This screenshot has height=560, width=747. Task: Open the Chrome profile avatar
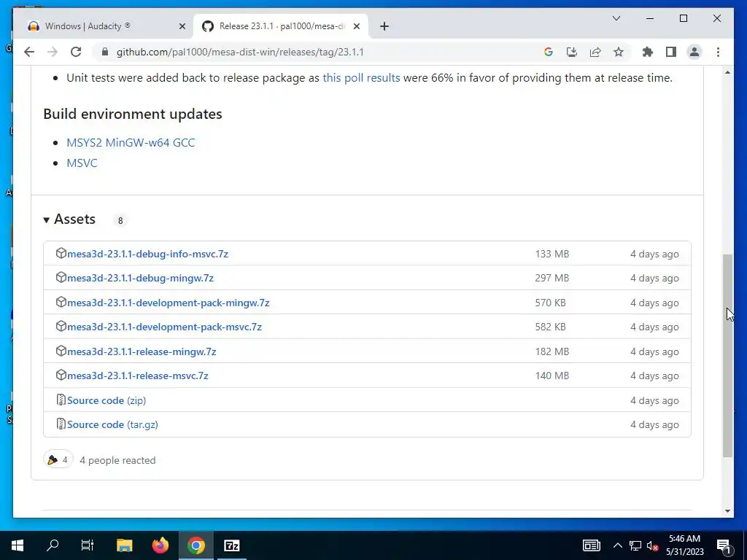coord(694,52)
